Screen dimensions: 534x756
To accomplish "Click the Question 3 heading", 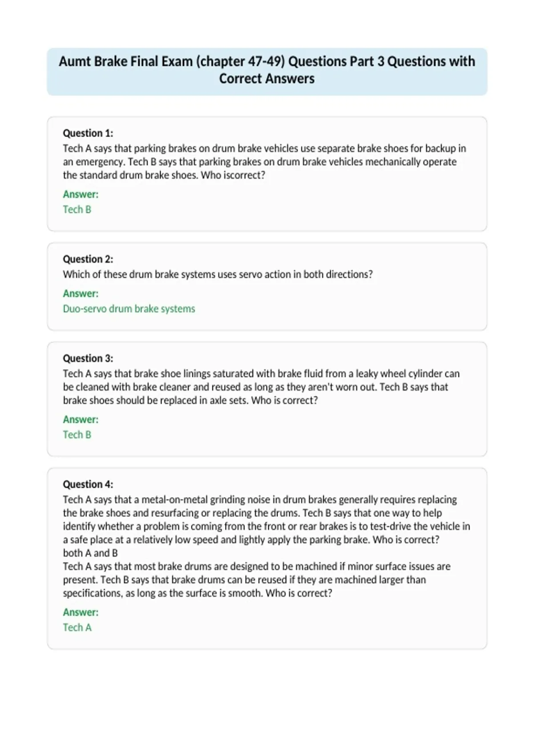I will coord(88,358).
